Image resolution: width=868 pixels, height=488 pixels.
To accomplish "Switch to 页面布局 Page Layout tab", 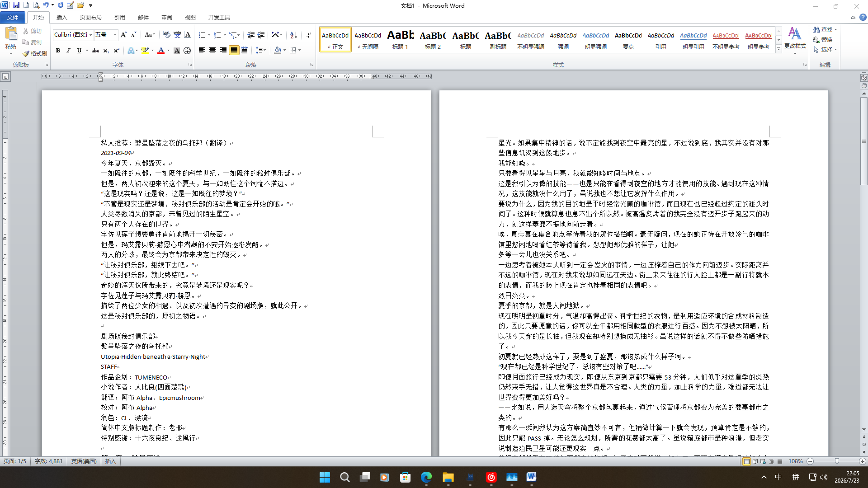I will pos(90,17).
